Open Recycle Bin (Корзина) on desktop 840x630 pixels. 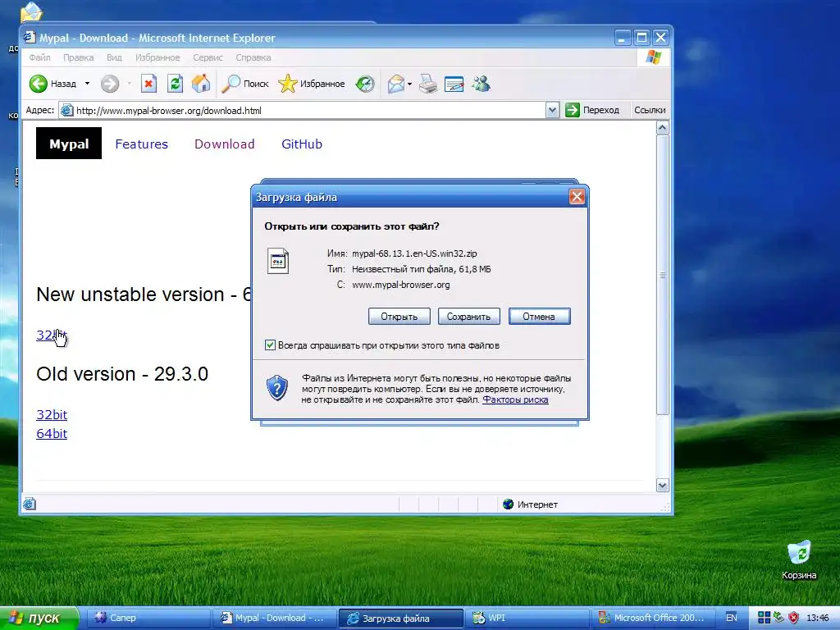799,559
